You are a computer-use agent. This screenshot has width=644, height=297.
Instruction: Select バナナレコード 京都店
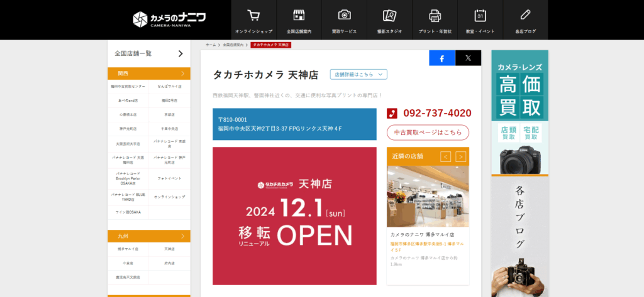pyautogui.click(x=170, y=144)
